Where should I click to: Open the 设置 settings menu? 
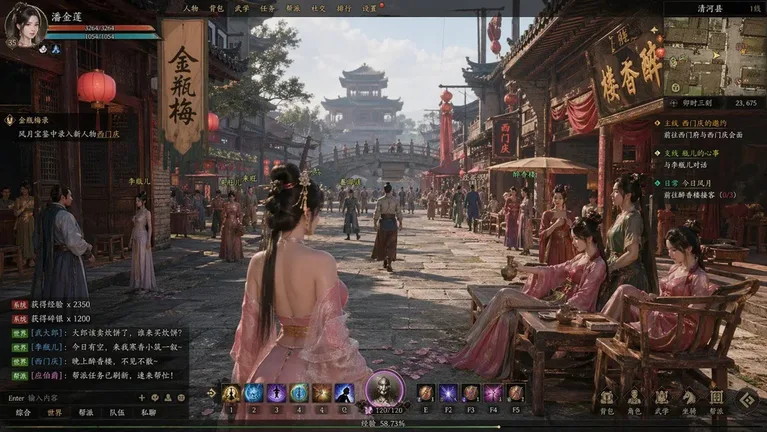click(369, 8)
